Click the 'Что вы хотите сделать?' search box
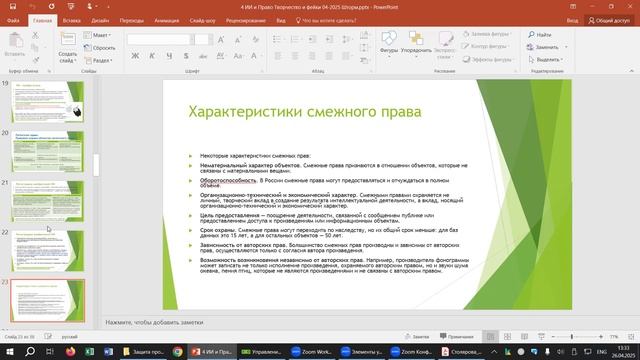The image size is (640, 360). (x=326, y=20)
